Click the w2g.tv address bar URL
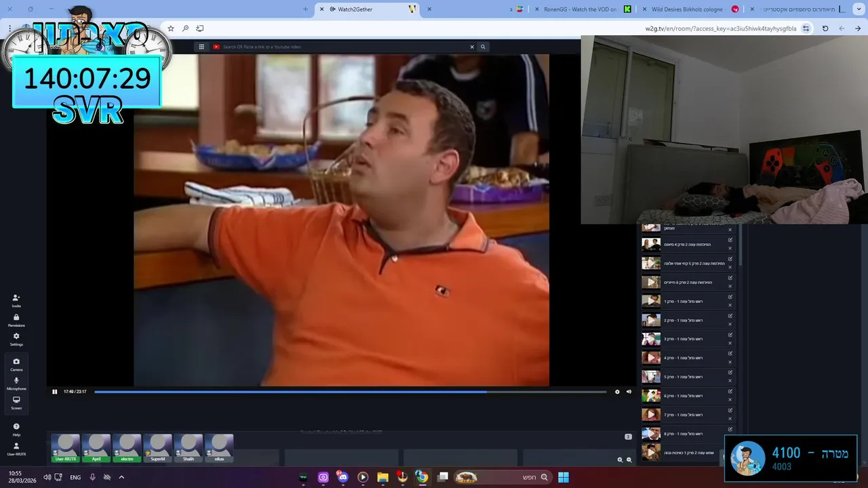The image size is (868, 488). pos(720,28)
